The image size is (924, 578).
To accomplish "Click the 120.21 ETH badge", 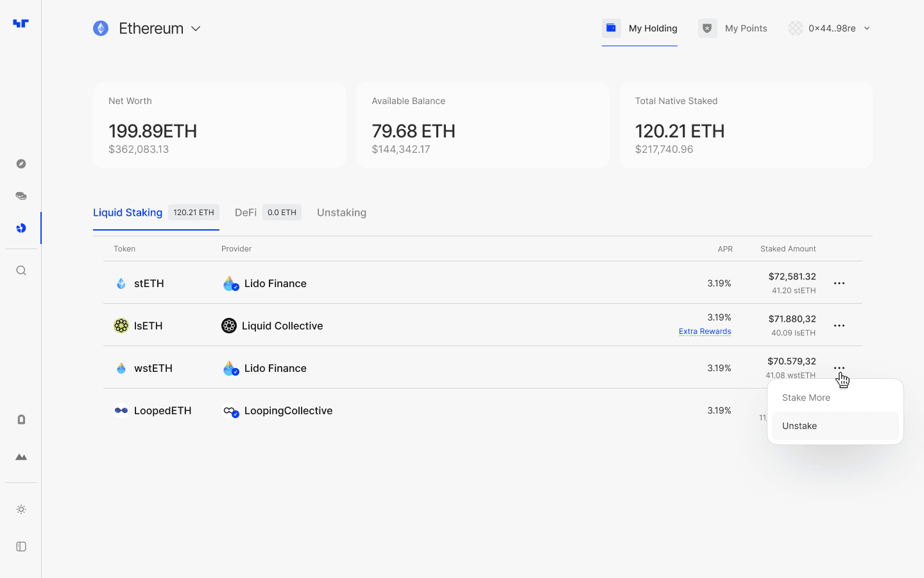I will pos(194,213).
